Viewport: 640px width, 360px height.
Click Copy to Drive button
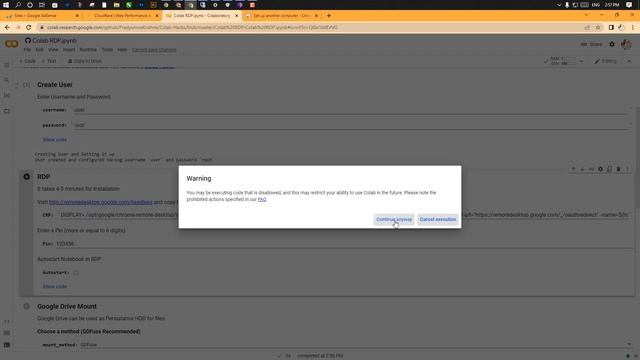84,61
